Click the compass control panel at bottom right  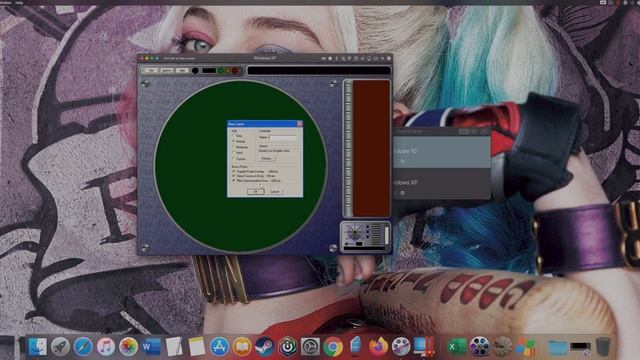tap(365, 237)
